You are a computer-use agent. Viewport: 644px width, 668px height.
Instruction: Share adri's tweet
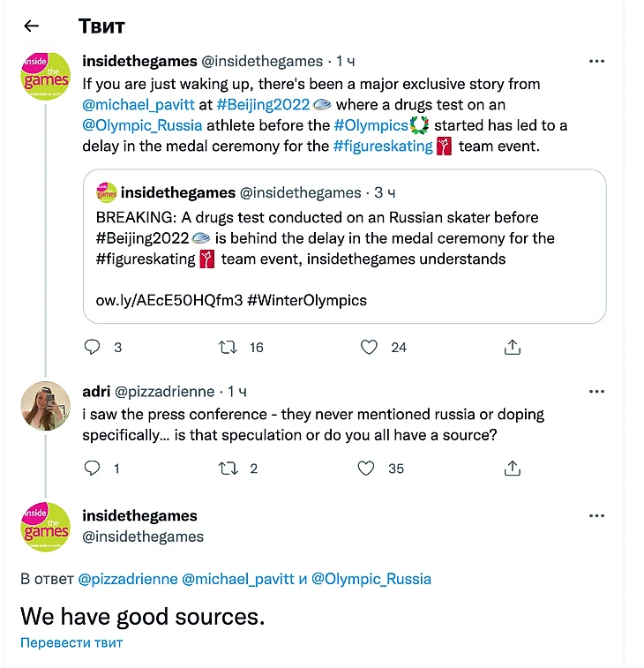(512, 469)
